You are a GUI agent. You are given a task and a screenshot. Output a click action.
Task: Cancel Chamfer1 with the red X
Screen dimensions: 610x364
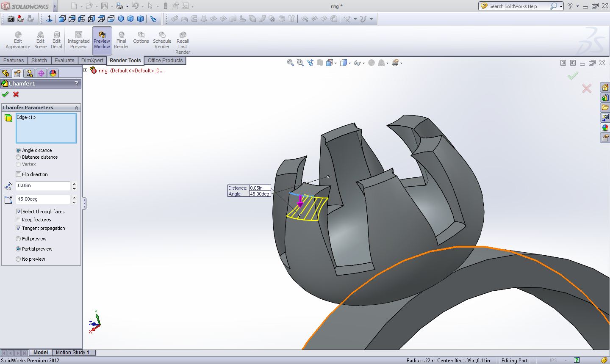pyautogui.click(x=16, y=94)
